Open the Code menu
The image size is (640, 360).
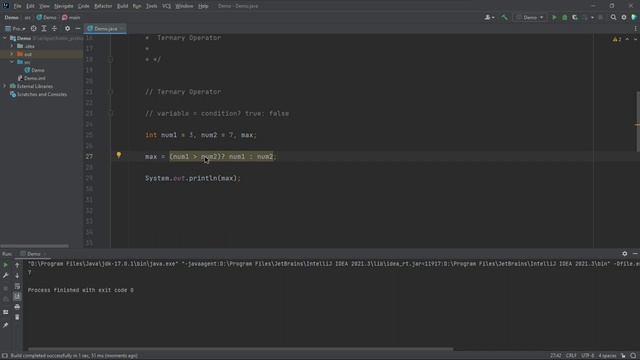coord(84,6)
